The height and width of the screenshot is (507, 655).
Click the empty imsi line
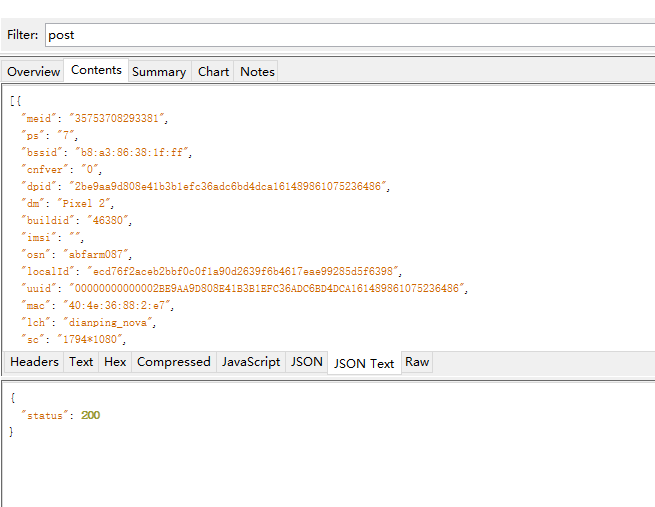coord(53,237)
